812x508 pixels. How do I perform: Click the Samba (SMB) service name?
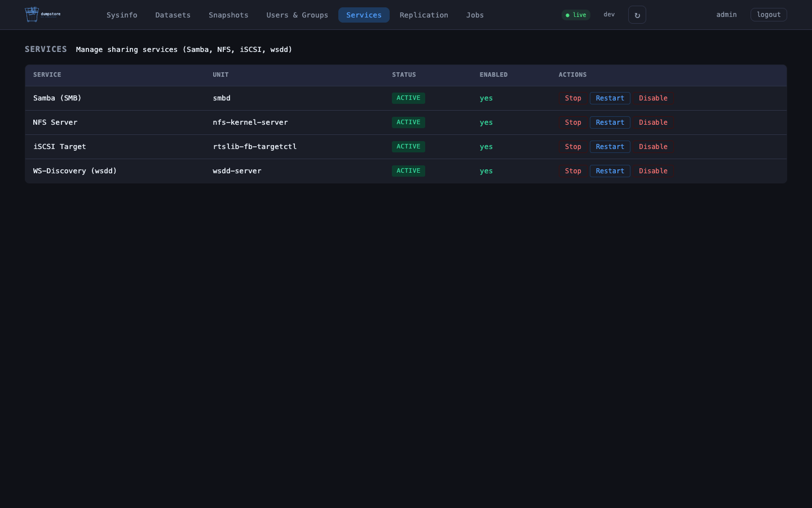[57, 98]
